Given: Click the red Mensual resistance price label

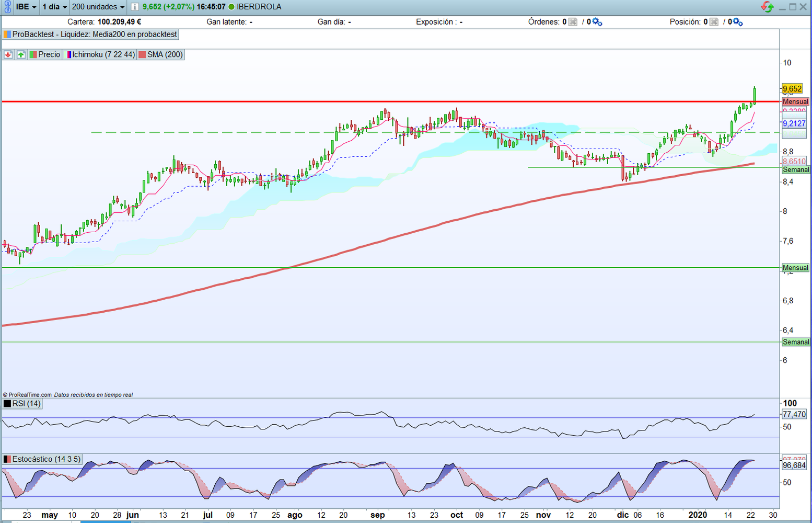Looking at the screenshot, I should point(795,101).
